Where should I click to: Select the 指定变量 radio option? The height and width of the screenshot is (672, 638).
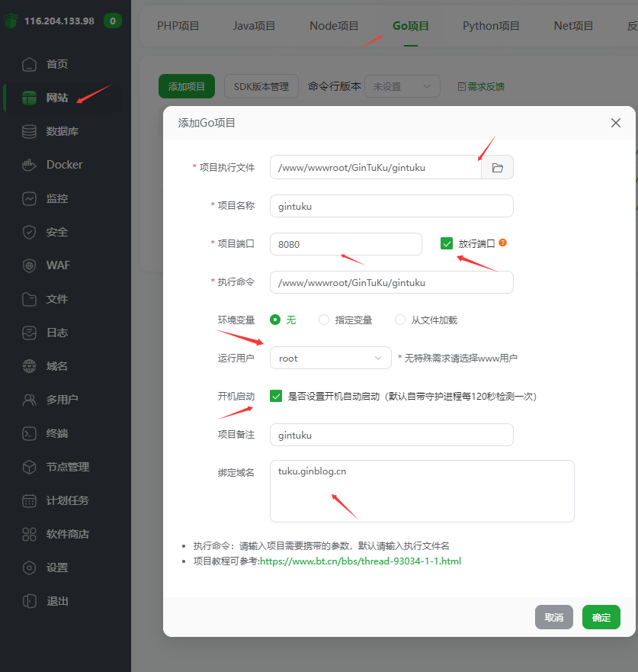[324, 320]
